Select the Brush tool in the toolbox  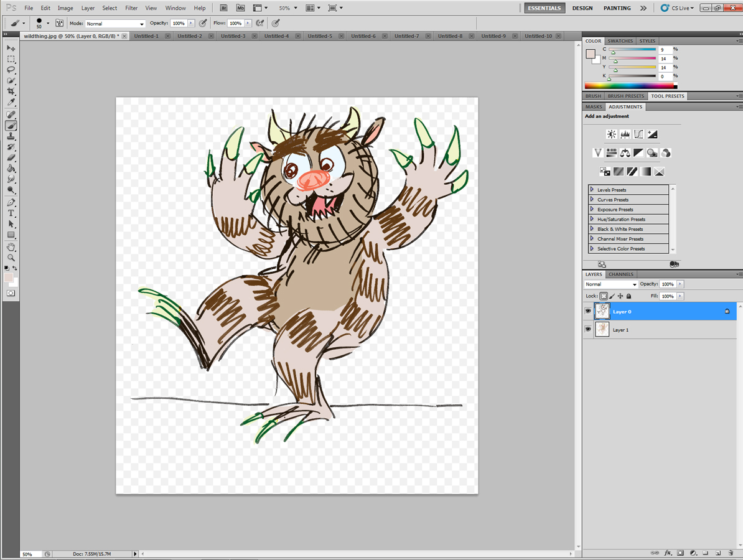pos(11,126)
